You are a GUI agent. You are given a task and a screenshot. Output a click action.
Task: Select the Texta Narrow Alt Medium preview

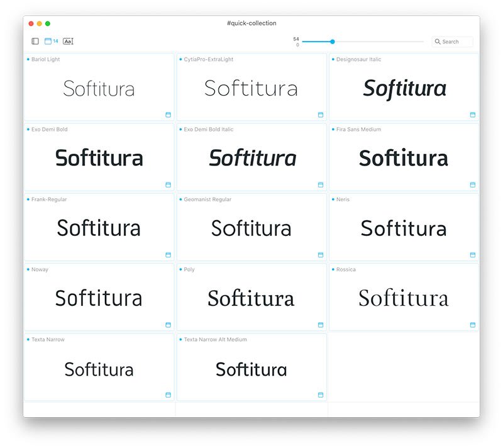(251, 369)
